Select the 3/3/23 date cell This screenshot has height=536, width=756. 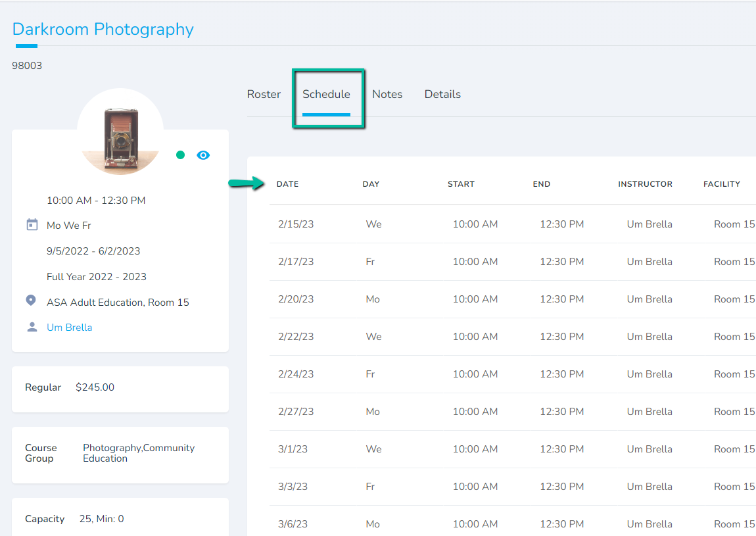(293, 486)
